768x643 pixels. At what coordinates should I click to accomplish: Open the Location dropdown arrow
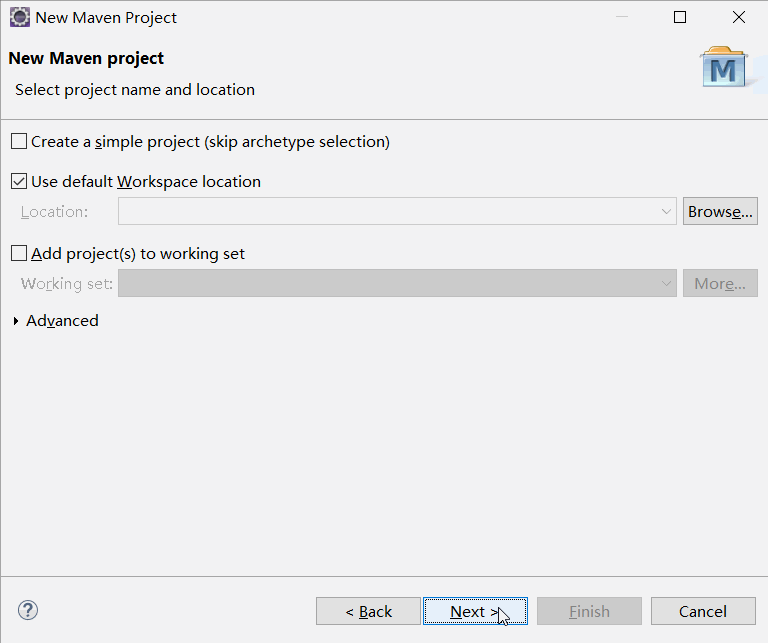pos(667,212)
